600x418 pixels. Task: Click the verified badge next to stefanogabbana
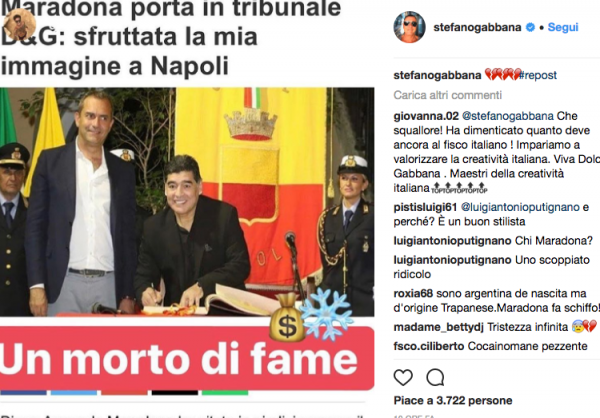point(530,27)
